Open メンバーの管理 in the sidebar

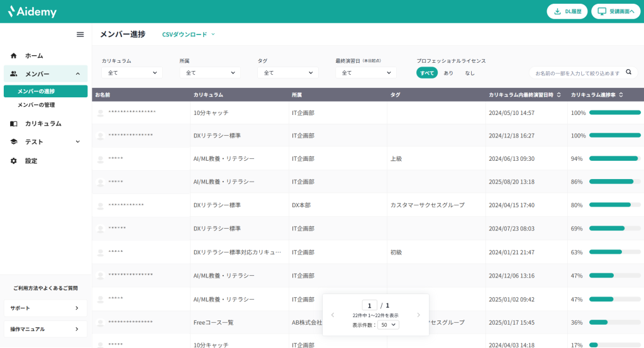pyautogui.click(x=36, y=105)
